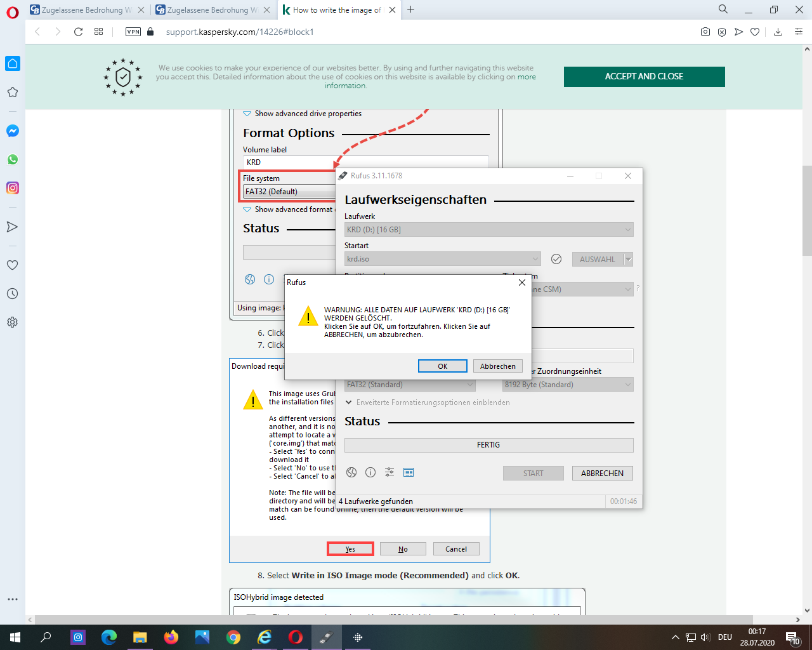Click the greyed START button in Rufus
This screenshot has width=812, height=650.
(x=534, y=474)
